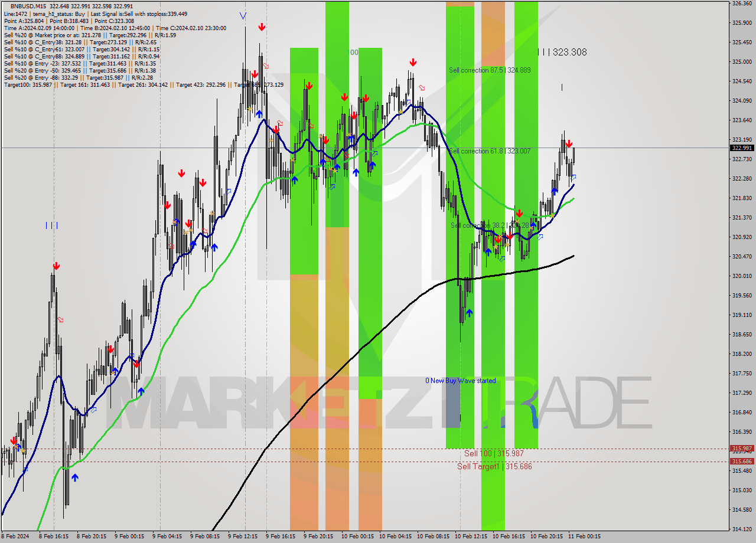756x543 pixels.
Task: Click the 'Sell correction 61.8 | 323.007' label
Action: pos(490,151)
